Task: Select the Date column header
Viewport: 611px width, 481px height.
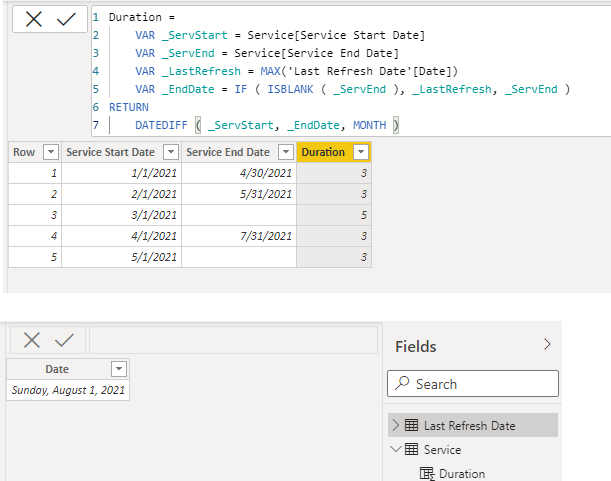Action: click(57, 369)
